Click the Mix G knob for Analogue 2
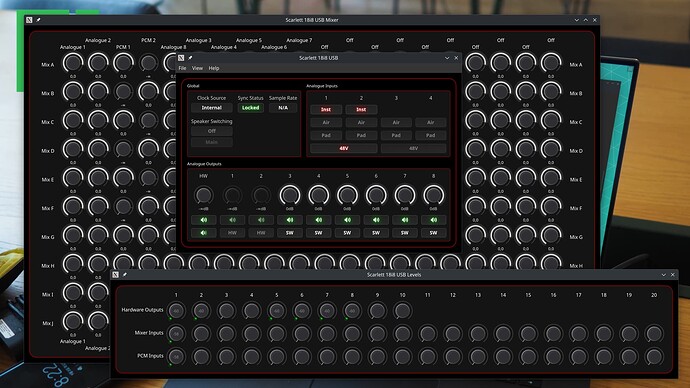The width and height of the screenshot is (690, 388). pos(98,235)
